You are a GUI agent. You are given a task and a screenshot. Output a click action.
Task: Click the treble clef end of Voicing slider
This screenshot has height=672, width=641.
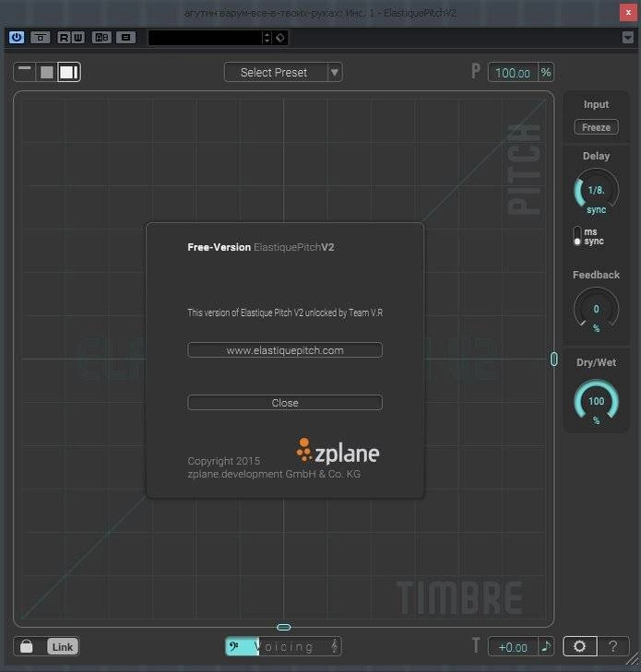pos(336,646)
